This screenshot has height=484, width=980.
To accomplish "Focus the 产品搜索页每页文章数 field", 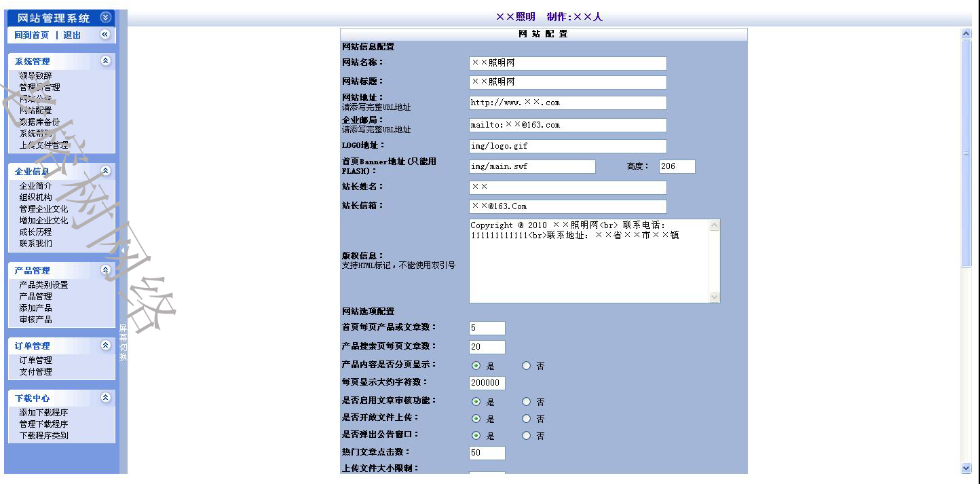I will [x=487, y=347].
